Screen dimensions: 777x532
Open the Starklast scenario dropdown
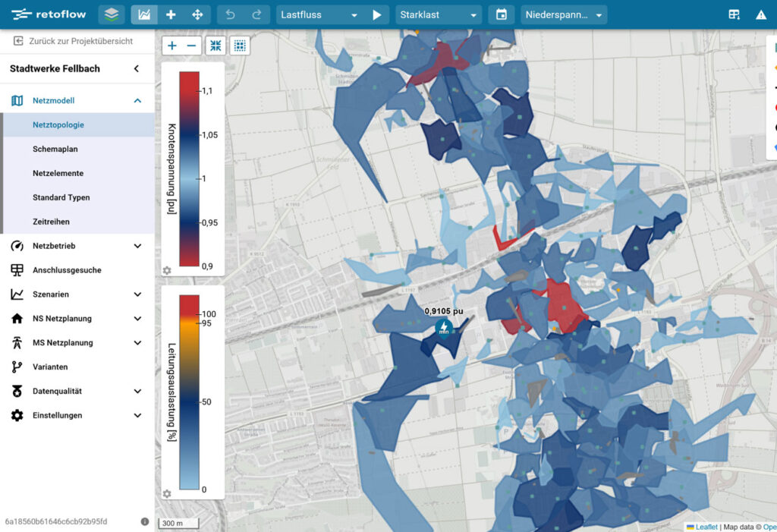(x=438, y=15)
